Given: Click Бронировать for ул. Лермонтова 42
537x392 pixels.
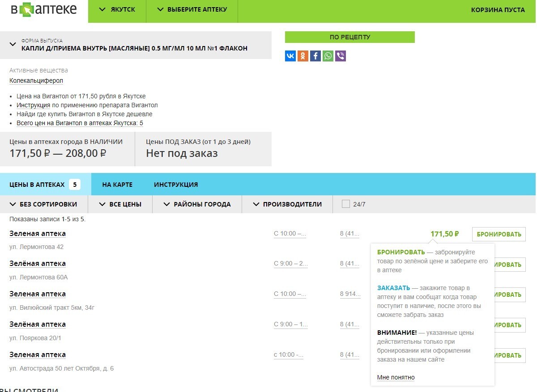Looking at the screenshot, I should 499,234.
